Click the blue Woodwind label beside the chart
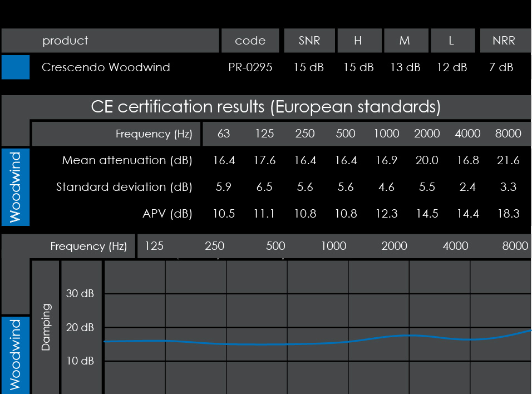Viewport: 532px width, 394px height. click(16, 355)
